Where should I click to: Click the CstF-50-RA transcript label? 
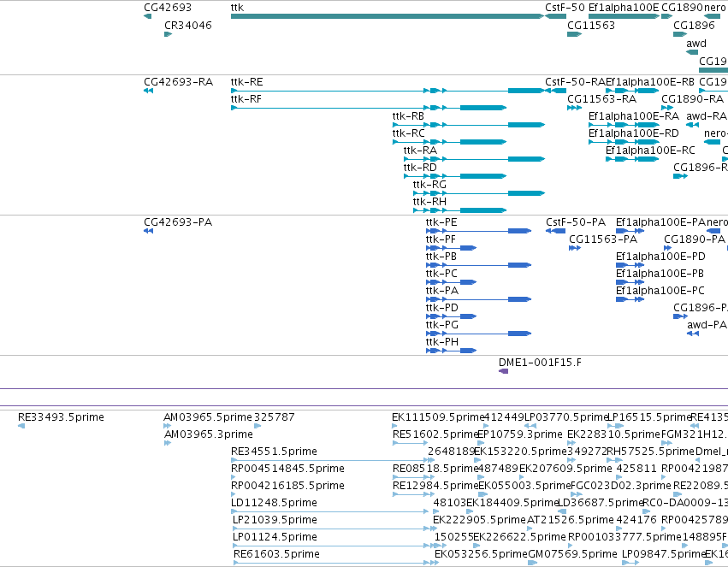pyautogui.click(x=576, y=82)
